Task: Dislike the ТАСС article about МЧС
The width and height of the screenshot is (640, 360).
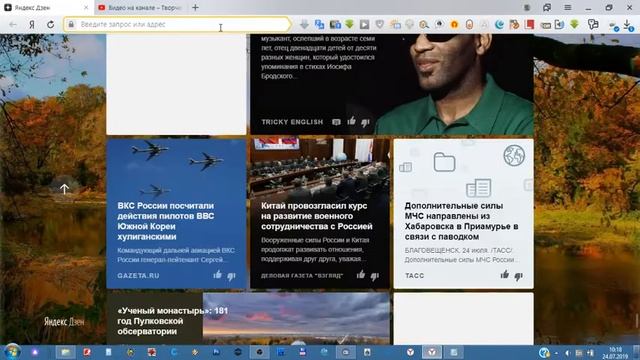Action: pos(519,276)
